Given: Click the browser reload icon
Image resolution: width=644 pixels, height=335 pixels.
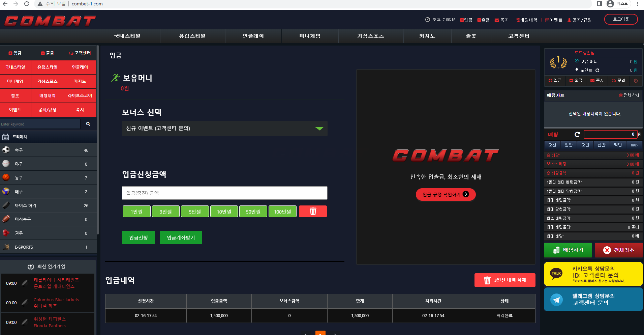Looking at the screenshot, I should (x=27, y=4).
